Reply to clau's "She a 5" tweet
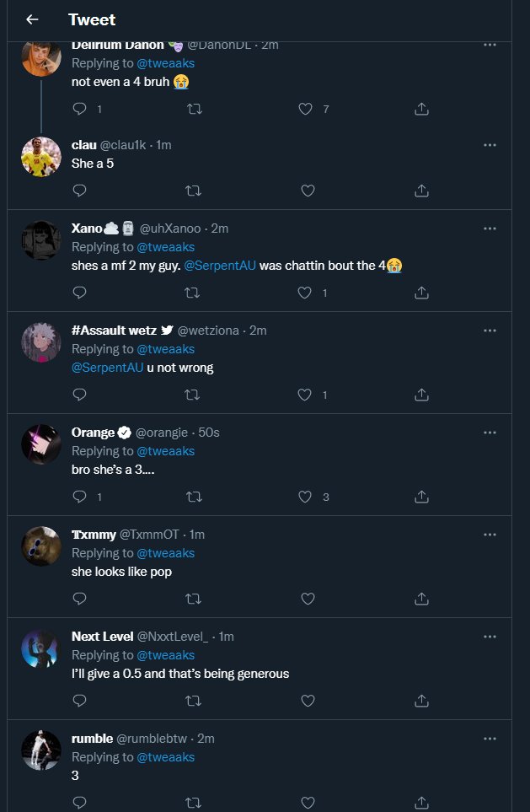 pos(80,191)
